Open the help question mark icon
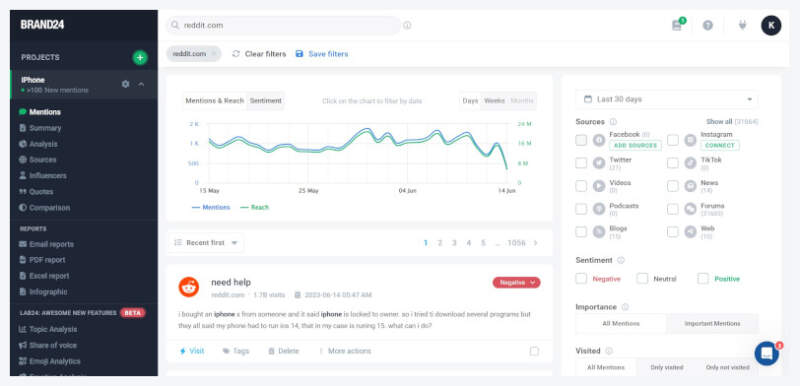The image size is (800, 386). pyautogui.click(x=708, y=25)
